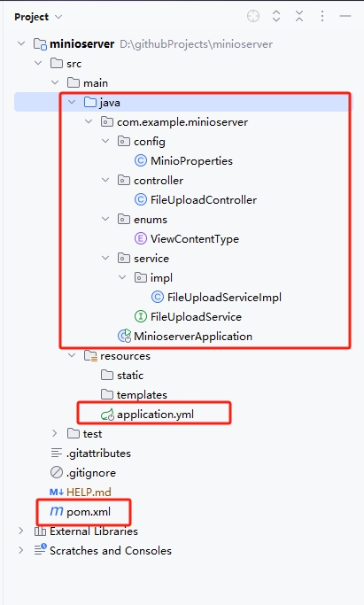Viewport: 364px width, 605px height.
Task: Select the MinioProperties class icon
Action: pyautogui.click(x=140, y=160)
